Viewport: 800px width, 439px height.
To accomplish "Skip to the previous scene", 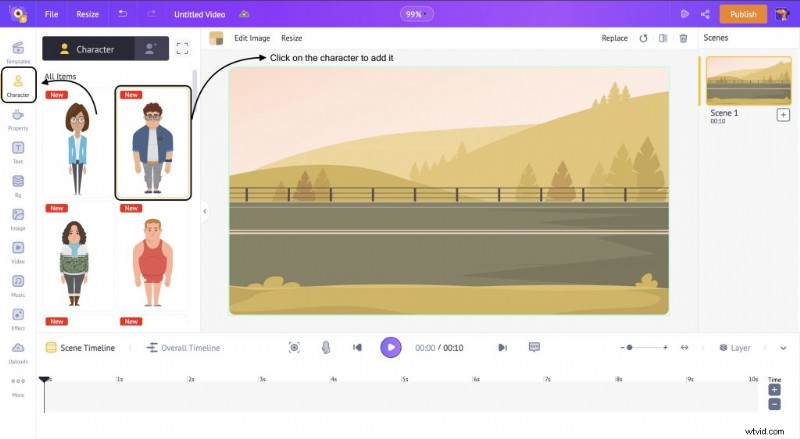I will [x=357, y=348].
